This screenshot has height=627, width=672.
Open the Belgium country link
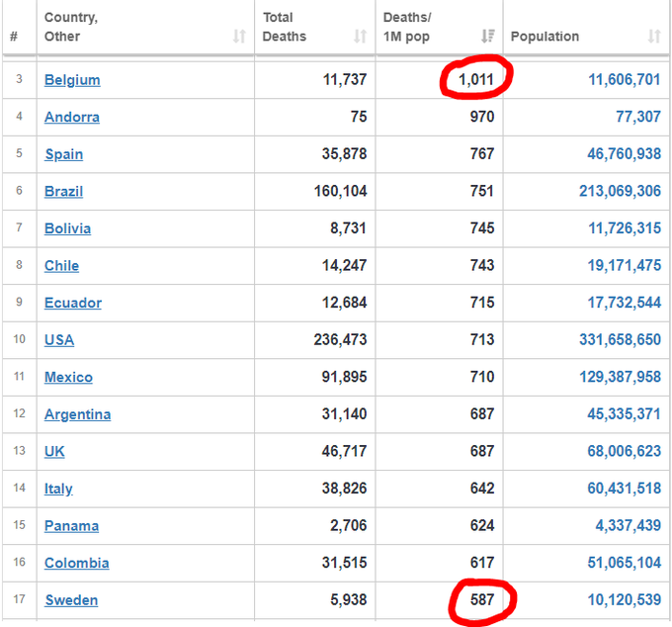72,80
